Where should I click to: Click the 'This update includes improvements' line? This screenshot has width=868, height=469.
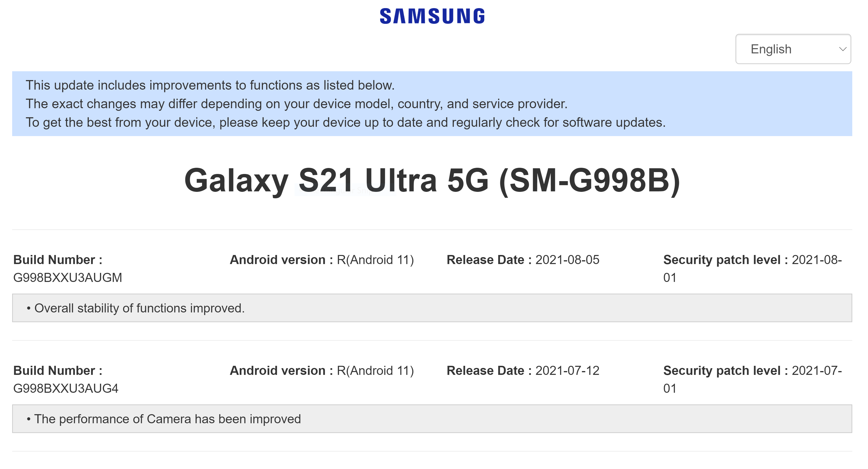[210, 85]
